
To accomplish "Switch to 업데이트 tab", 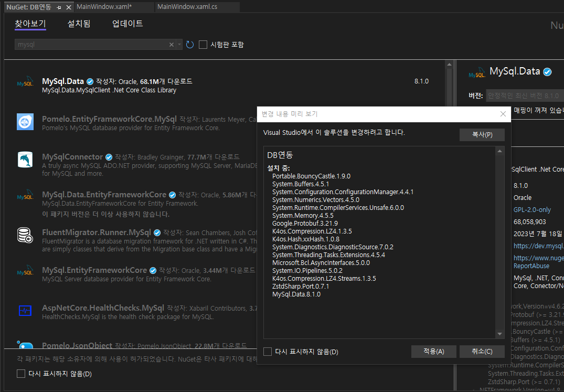I will pyautogui.click(x=127, y=24).
